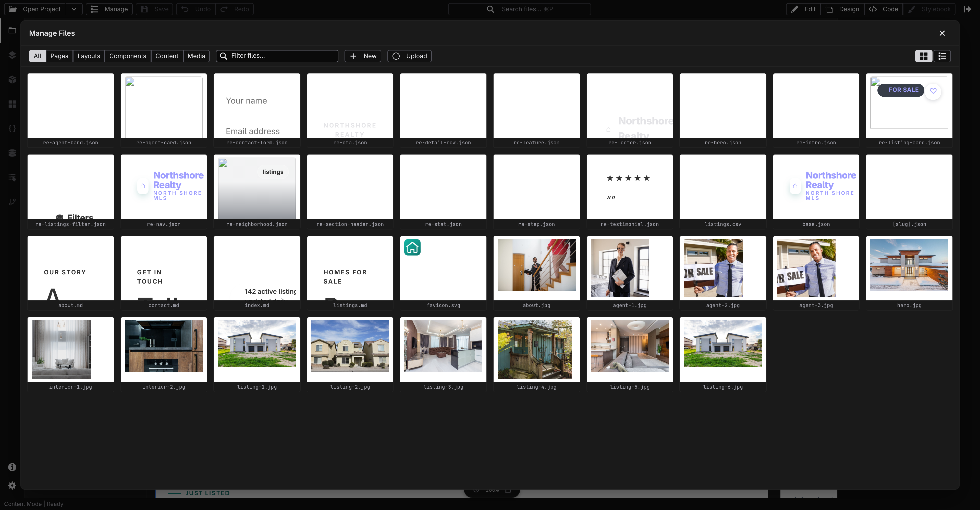Image resolution: width=980 pixels, height=510 pixels.
Task: Open re-listing-card.json thumbnail
Action: [909, 105]
